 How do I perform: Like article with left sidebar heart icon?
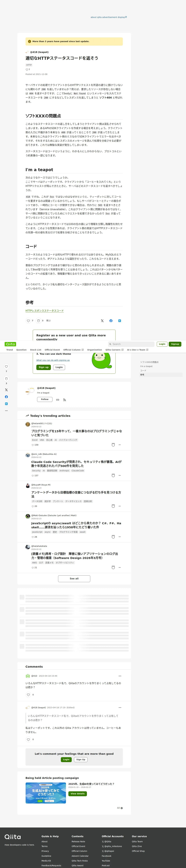(6, 367)
